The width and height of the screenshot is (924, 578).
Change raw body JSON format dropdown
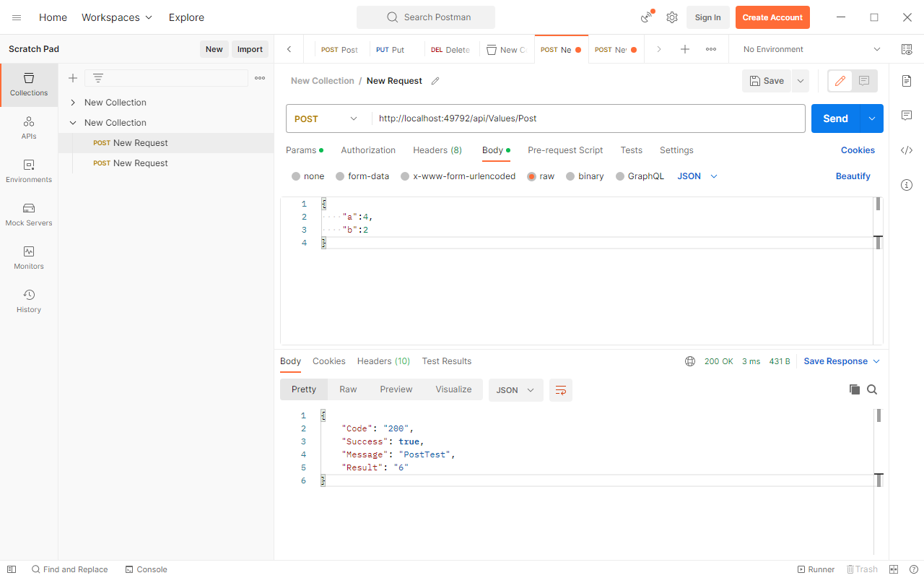tap(697, 176)
